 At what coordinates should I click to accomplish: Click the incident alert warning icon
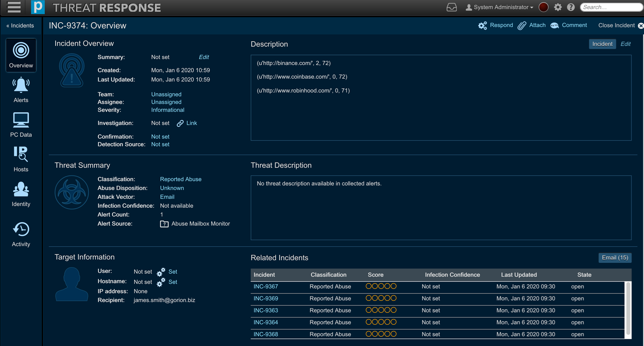72,70
